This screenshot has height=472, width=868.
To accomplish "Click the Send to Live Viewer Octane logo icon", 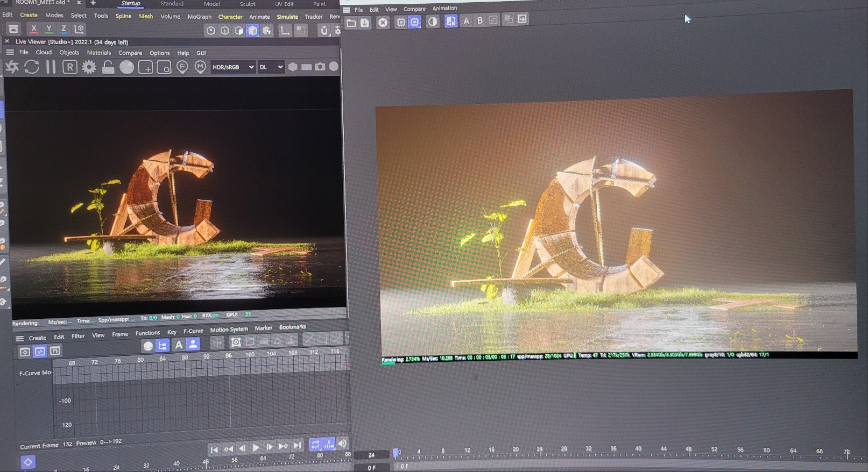I will point(12,67).
